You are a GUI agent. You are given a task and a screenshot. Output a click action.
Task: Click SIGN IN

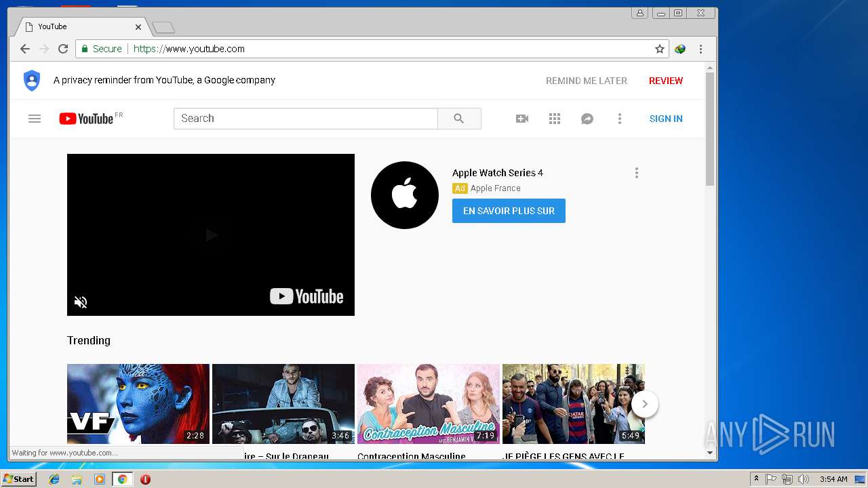[x=666, y=119]
